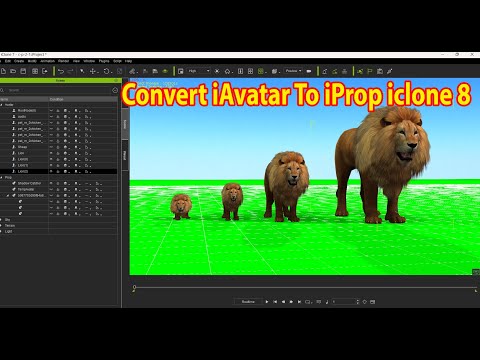Save the project with the disk icon

pyautogui.click(x=23, y=71)
